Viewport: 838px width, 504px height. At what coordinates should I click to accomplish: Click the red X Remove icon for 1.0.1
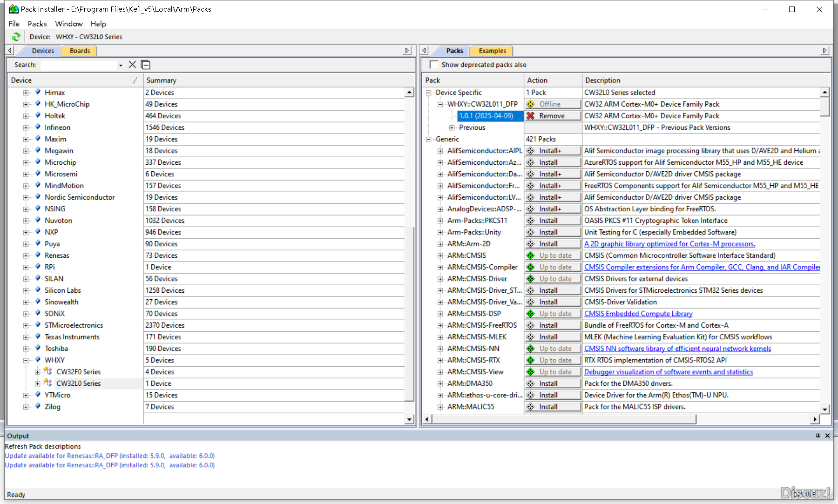coord(530,116)
